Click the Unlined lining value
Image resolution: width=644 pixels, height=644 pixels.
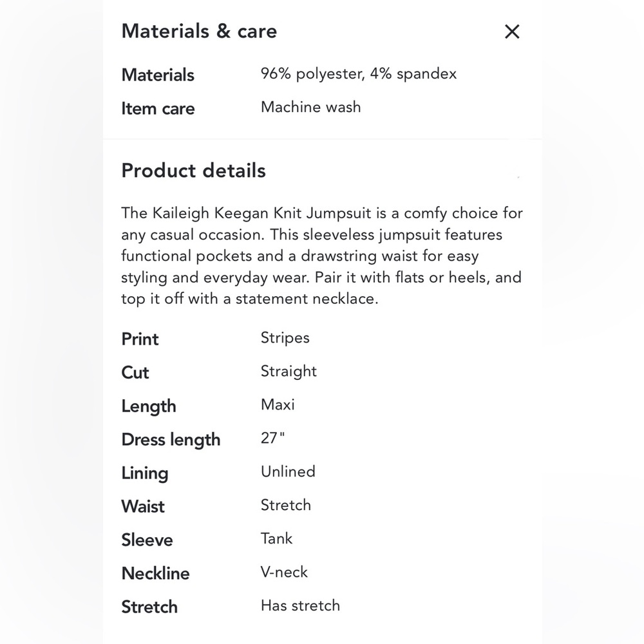tap(288, 472)
